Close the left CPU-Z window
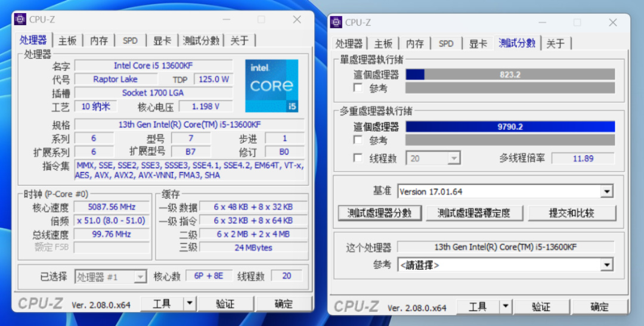The height and width of the screenshot is (326, 644). 297,19
